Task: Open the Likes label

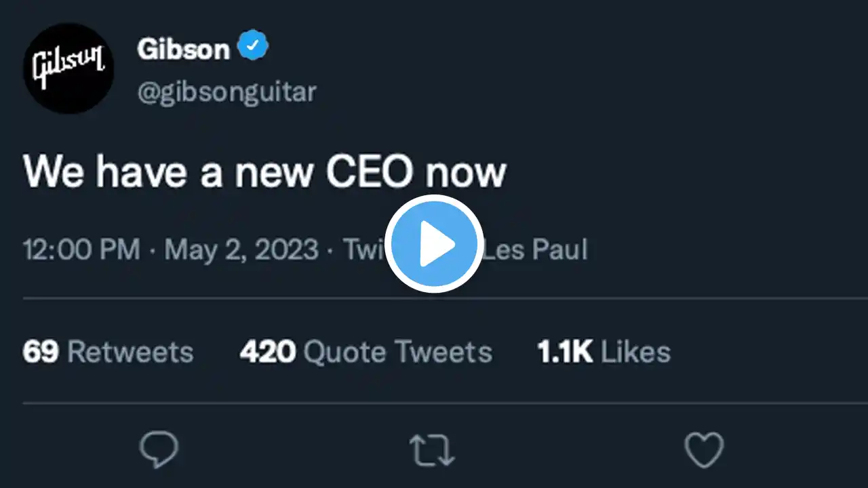Action: [635, 352]
